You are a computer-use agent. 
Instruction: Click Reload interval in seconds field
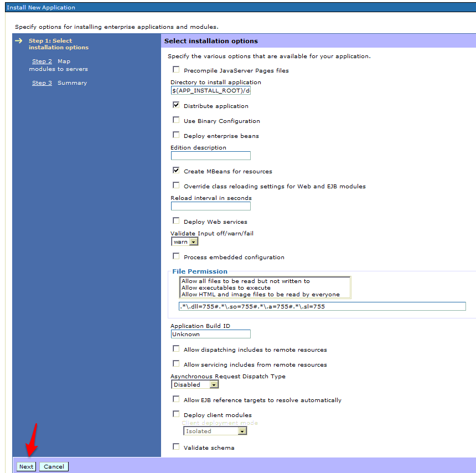[x=211, y=206]
